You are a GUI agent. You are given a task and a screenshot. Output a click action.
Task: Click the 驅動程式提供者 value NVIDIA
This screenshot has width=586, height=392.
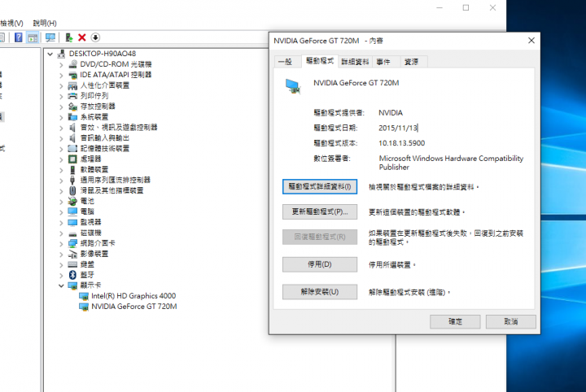pos(391,113)
